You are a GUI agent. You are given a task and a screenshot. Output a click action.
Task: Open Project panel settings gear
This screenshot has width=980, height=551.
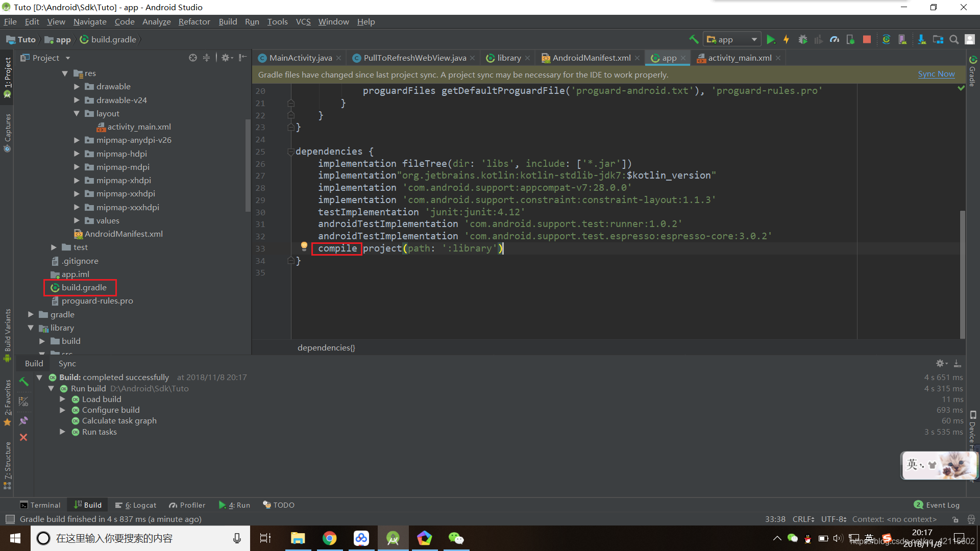[227, 58]
